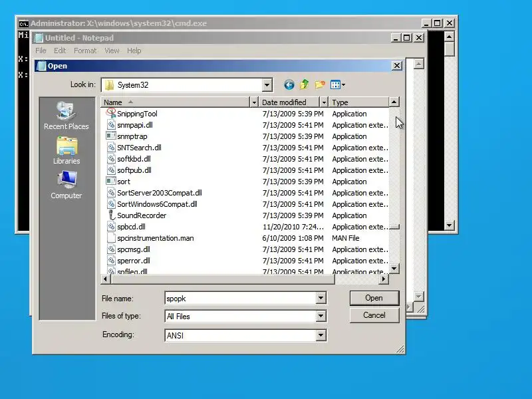Select sperror.dll file icon
This screenshot has width=532, height=399.
tap(111, 261)
